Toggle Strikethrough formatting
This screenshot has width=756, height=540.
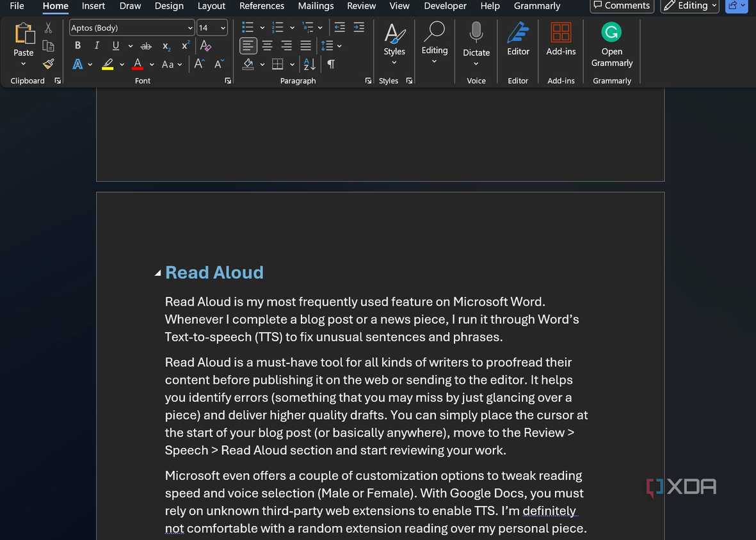[145, 46]
